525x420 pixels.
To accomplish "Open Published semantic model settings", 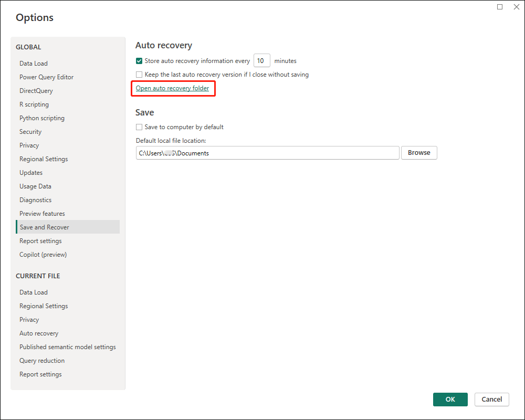I will point(68,346).
